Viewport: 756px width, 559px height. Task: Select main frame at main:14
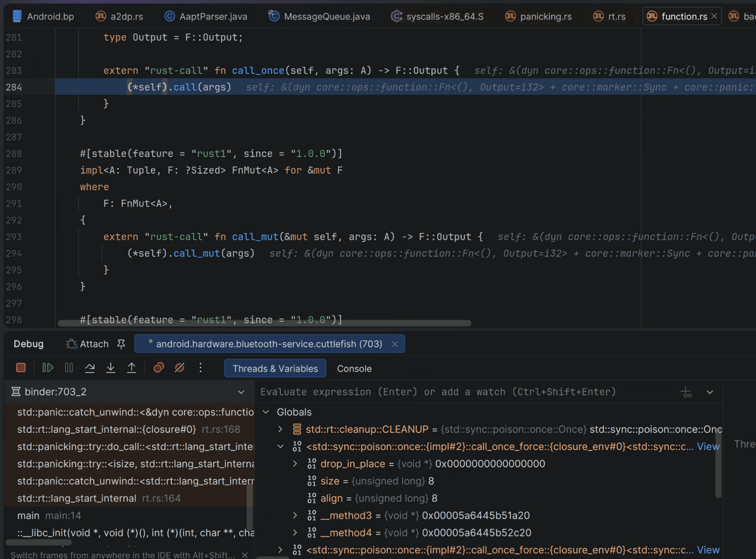pos(129,515)
